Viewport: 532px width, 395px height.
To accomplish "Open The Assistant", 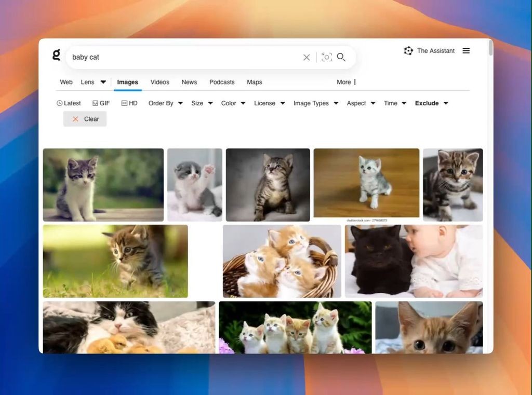I will pos(429,51).
